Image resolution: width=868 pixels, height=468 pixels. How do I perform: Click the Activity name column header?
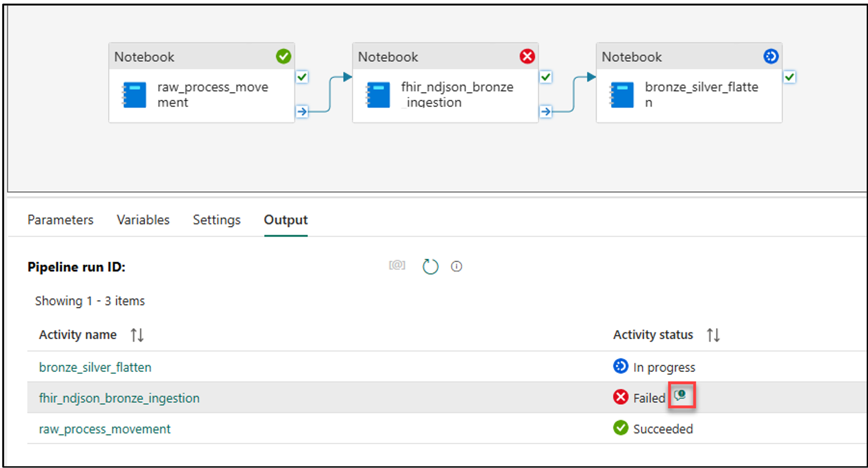tap(78, 335)
